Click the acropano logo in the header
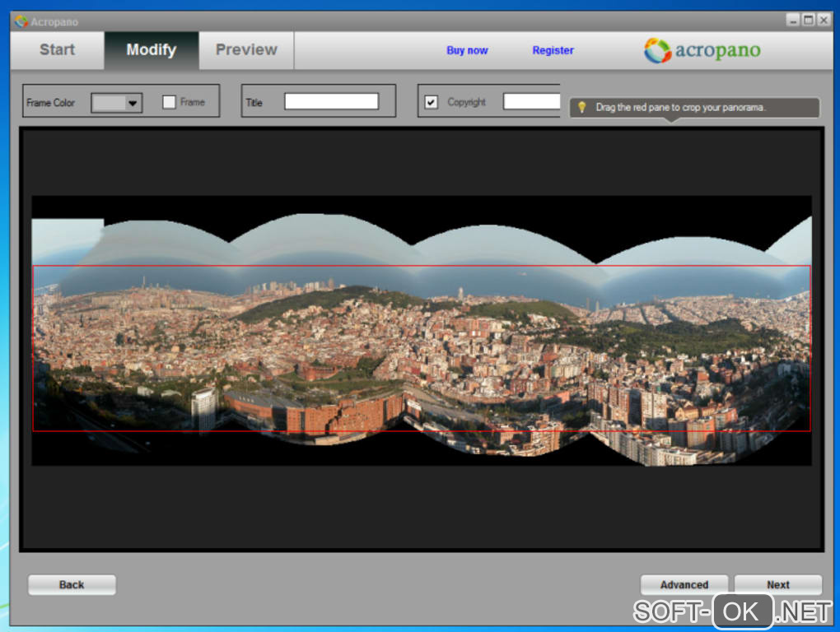840x632 pixels. (x=702, y=50)
